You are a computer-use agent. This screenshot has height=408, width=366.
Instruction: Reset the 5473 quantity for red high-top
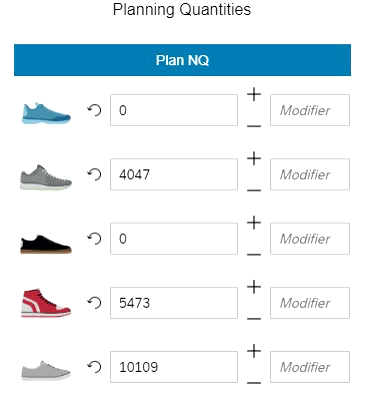(x=94, y=303)
